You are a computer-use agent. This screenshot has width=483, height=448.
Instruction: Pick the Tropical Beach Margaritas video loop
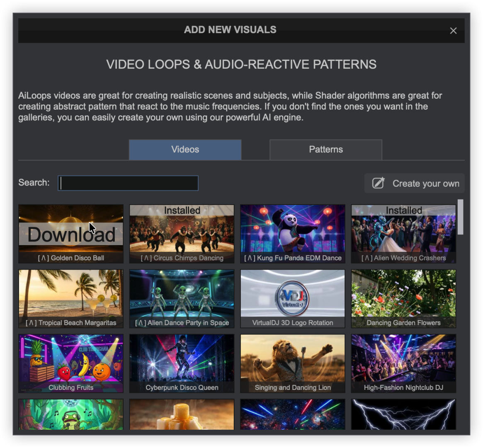71,299
